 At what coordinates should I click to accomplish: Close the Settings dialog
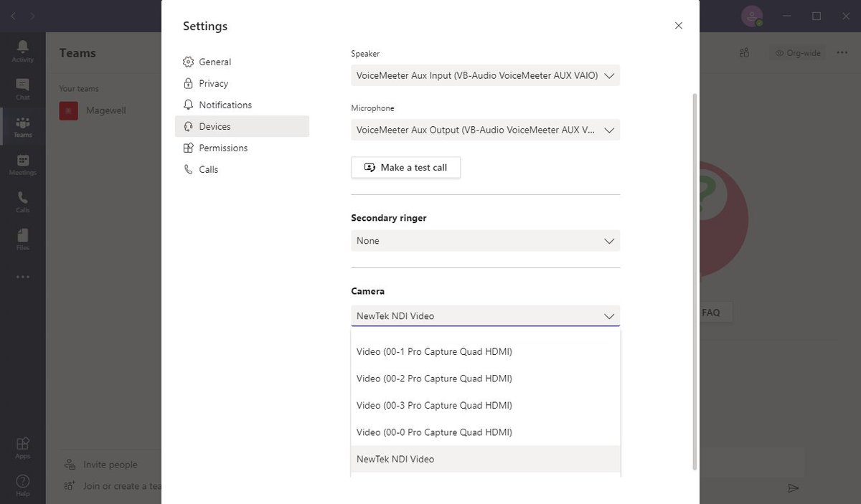[679, 26]
